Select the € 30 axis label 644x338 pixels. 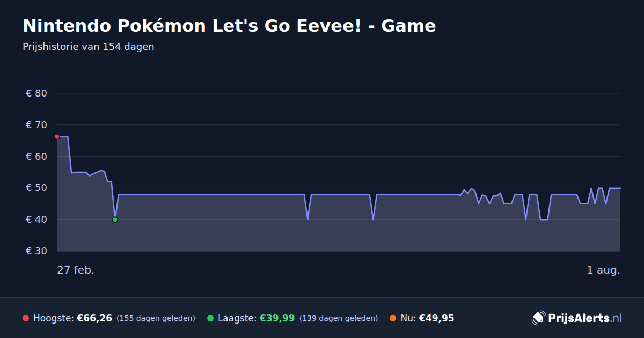[x=36, y=251]
